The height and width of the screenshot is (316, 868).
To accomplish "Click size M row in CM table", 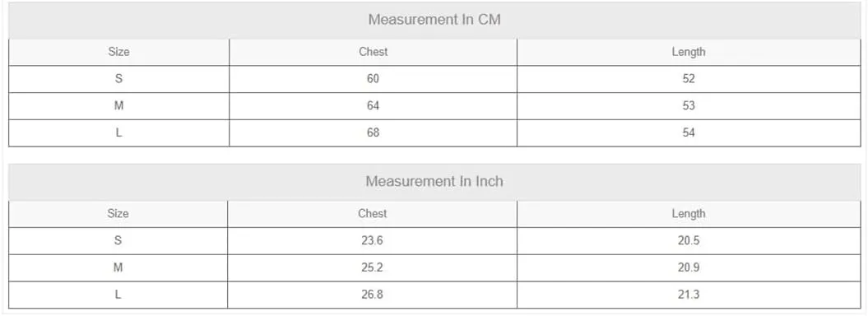I will pyautogui.click(x=434, y=106).
